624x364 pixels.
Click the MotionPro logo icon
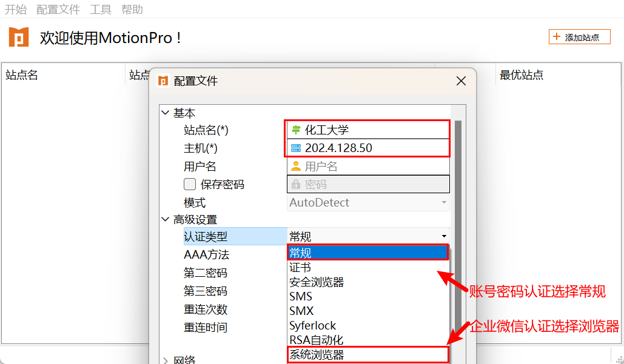(x=19, y=37)
